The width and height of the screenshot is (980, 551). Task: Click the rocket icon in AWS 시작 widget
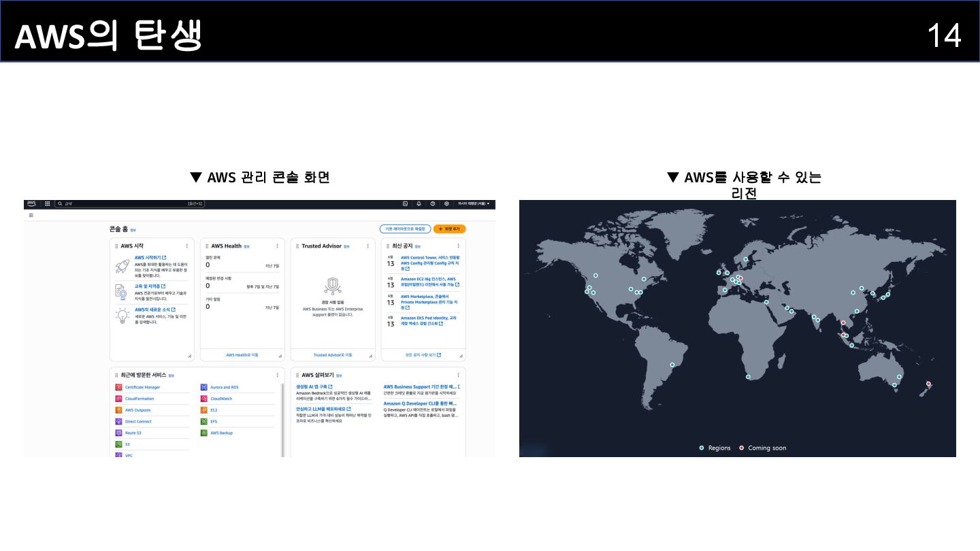[x=122, y=266]
